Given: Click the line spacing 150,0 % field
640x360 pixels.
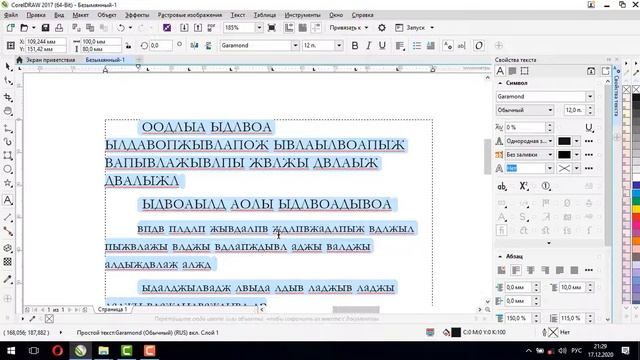Looking at the screenshot, I should pyautogui.click(x=519, y=318).
